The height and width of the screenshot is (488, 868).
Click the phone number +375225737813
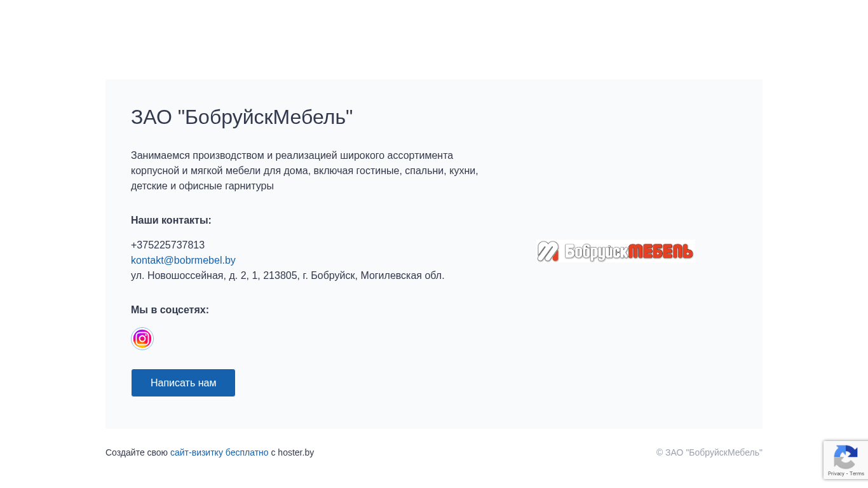(x=168, y=245)
